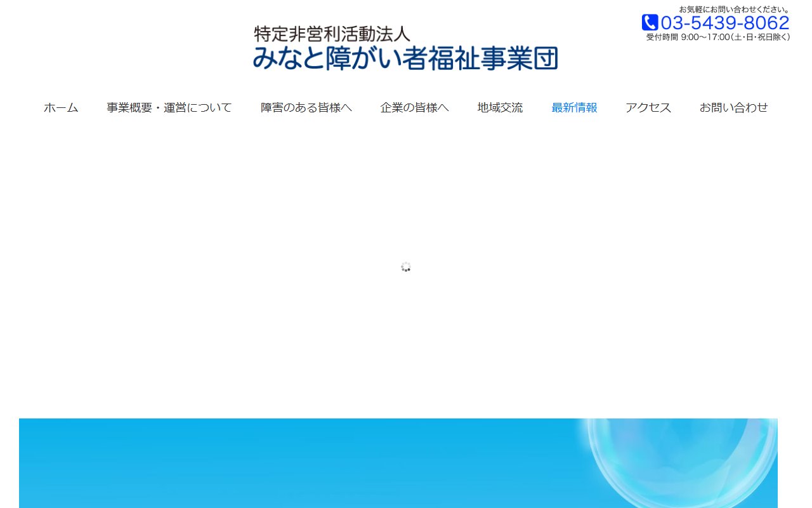
Task: Select the 最新情報 menu item
Action: 575,108
